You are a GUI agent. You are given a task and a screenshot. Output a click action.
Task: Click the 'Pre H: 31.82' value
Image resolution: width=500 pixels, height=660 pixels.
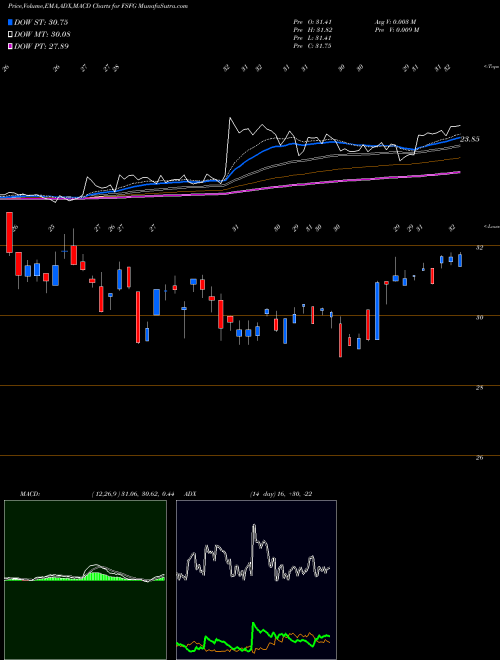click(312, 30)
